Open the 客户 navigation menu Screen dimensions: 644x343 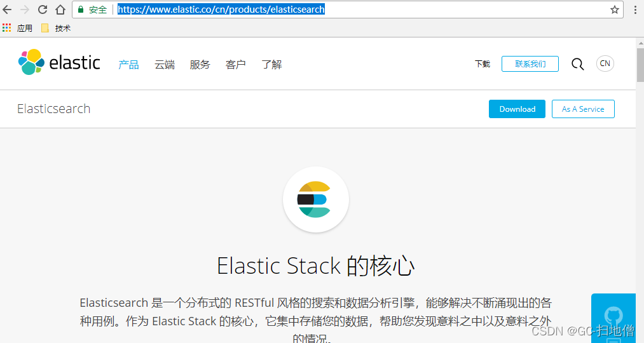pyautogui.click(x=236, y=64)
